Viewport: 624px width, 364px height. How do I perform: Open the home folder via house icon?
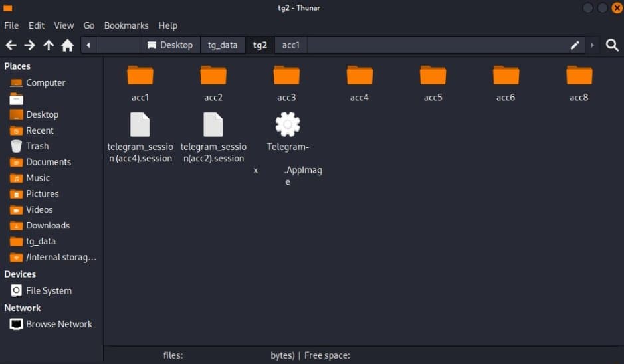tap(68, 45)
